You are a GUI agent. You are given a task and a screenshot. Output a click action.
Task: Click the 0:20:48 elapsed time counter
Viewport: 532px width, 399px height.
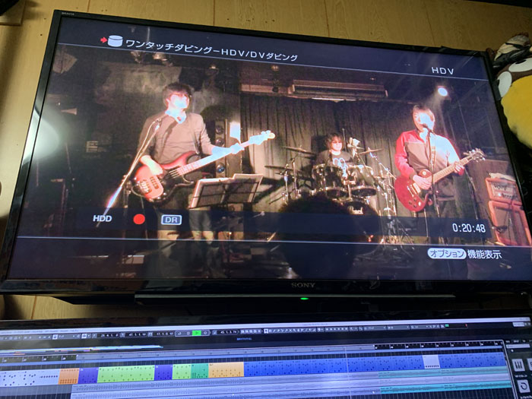pos(469,228)
